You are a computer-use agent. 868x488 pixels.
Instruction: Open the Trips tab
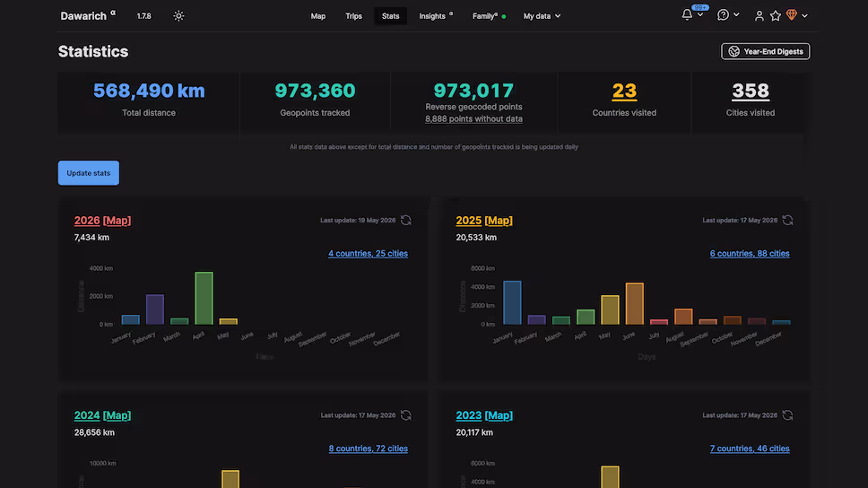[x=353, y=16]
